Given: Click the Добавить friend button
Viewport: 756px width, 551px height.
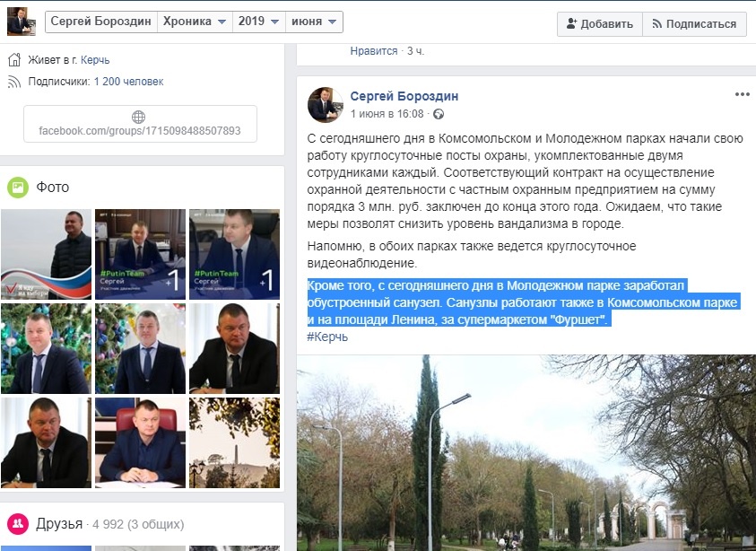Looking at the screenshot, I should 598,24.
